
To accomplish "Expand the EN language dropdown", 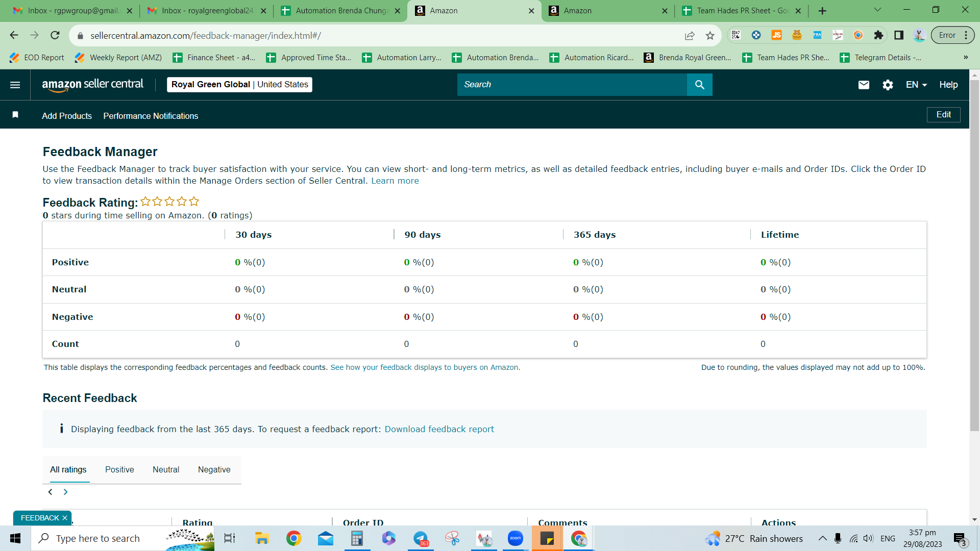I will pyautogui.click(x=916, y=85).
